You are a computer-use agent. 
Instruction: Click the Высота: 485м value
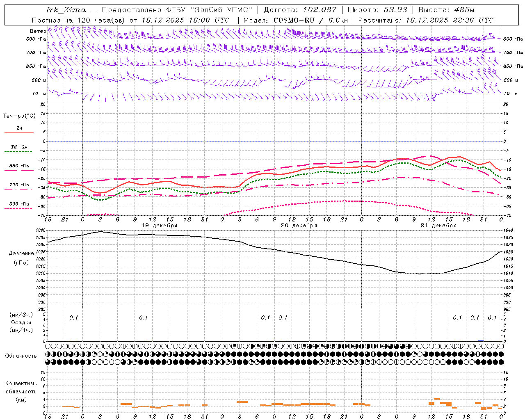tap(446, 10)
